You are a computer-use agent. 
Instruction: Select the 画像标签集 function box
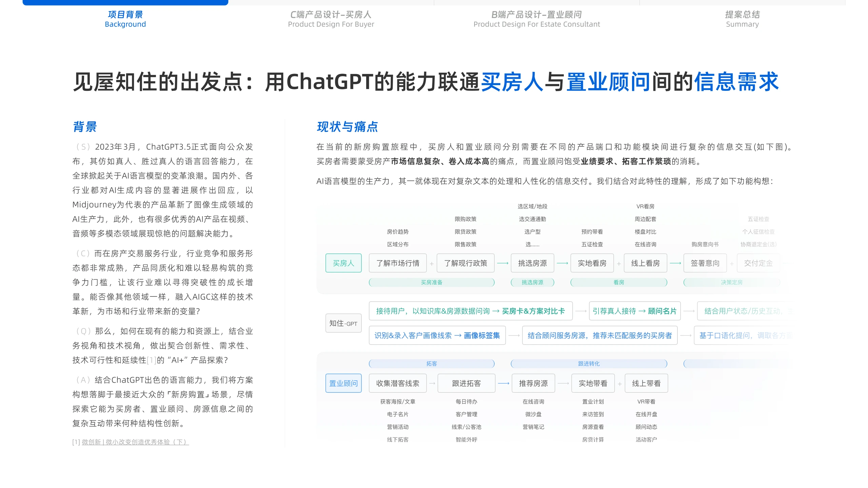pyautogui.click(x=437, y=335)
